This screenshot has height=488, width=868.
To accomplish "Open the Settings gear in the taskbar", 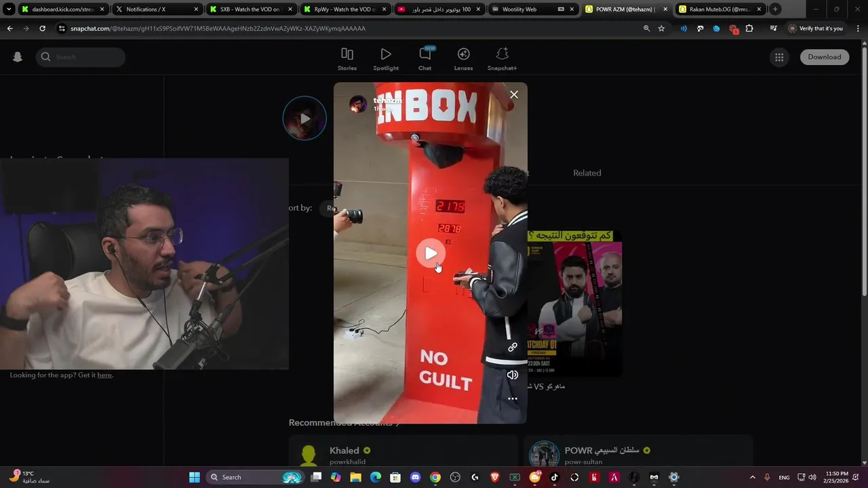I will (673, 477).
